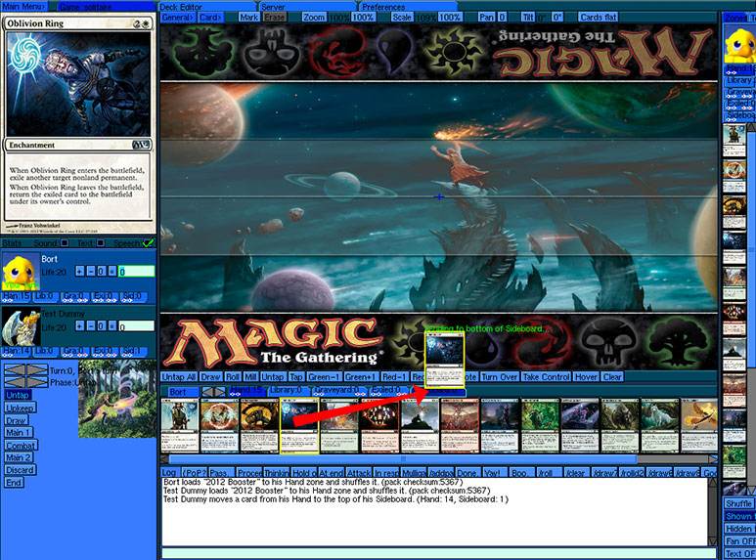
Task: Expand the Card submenu in toolbar
Action: click(x=211, y=18)
